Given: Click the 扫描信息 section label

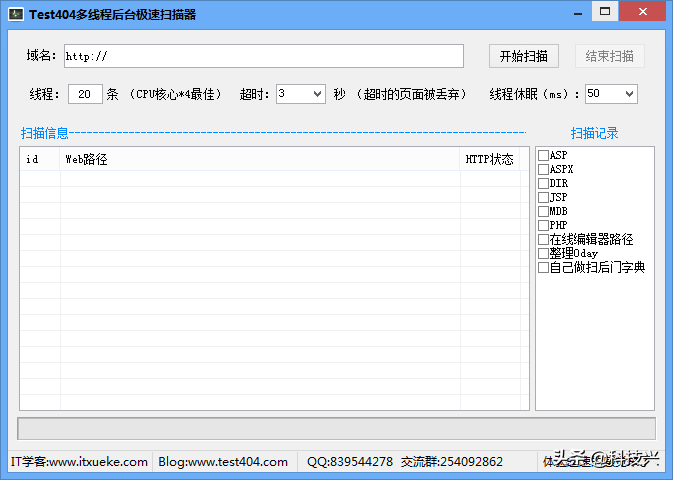Looking at the screenshot, I should 45,133.
